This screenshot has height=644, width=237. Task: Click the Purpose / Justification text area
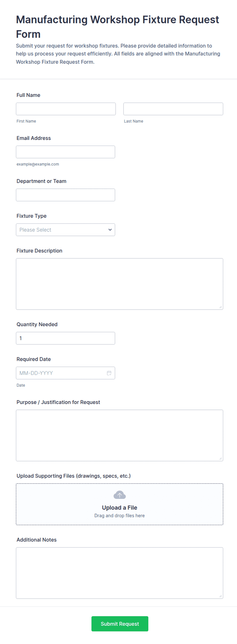tap(120, 435)
